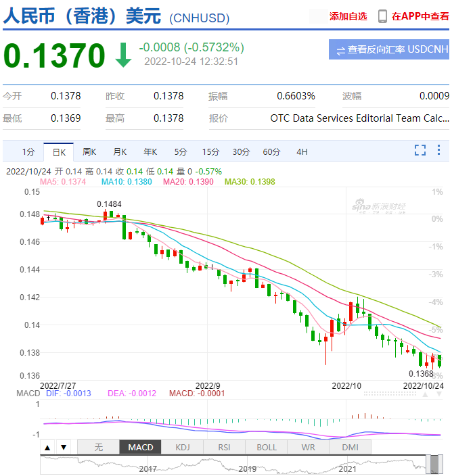This screenshot has height=476, width=452.
Task: Select the 1分 chart period tab
Action: point(28,152)
